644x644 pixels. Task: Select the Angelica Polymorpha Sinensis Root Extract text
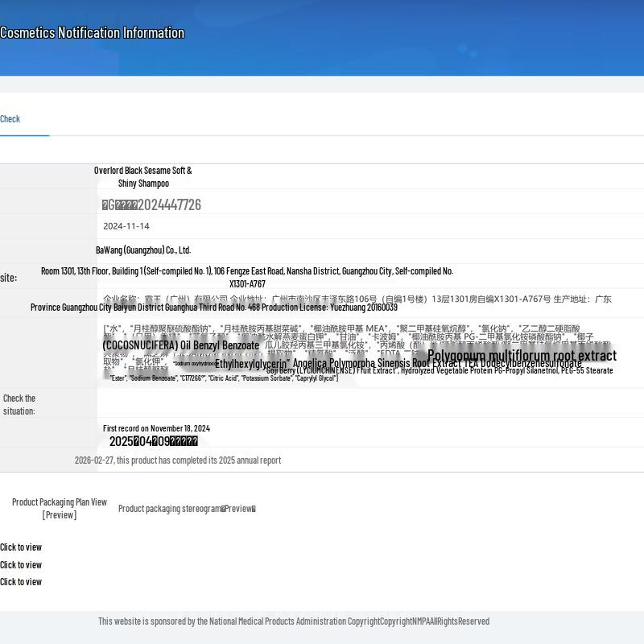point(377,364)
